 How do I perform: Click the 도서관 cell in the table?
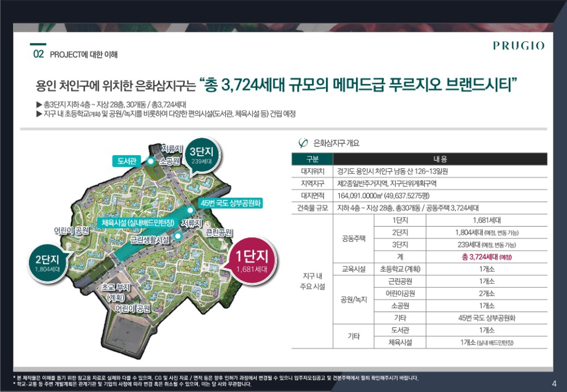click(x=400, y=330)
